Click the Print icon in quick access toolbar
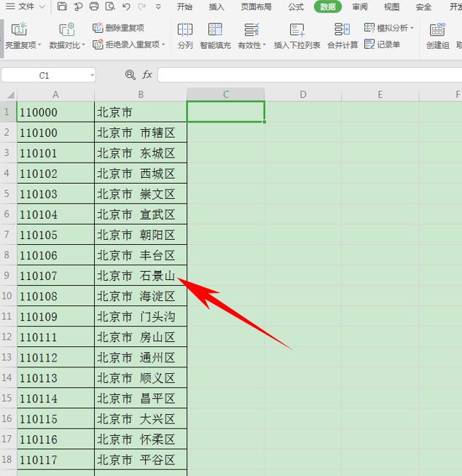 click(94, 6)
